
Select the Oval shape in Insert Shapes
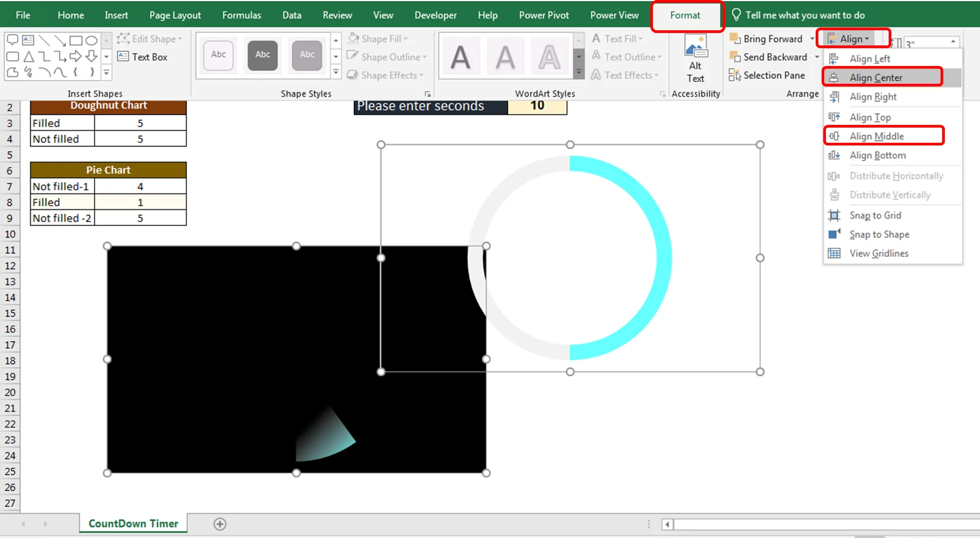coord(91,40)
